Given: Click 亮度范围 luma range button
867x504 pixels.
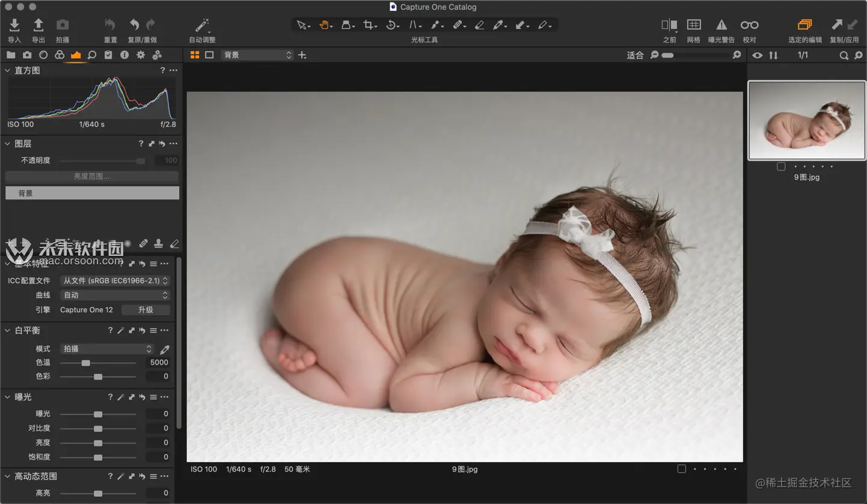Looking at the screenshot, I should (x=92, y=177).
